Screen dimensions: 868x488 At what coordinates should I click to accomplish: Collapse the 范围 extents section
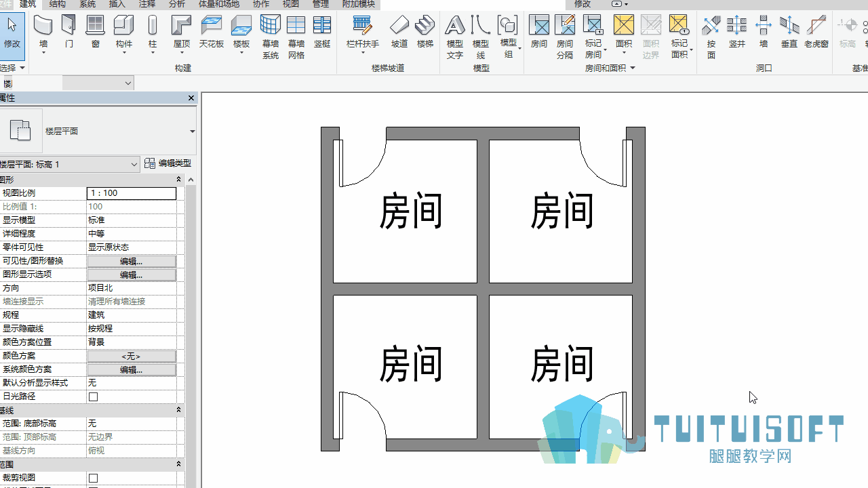click(x=179, y=464)
